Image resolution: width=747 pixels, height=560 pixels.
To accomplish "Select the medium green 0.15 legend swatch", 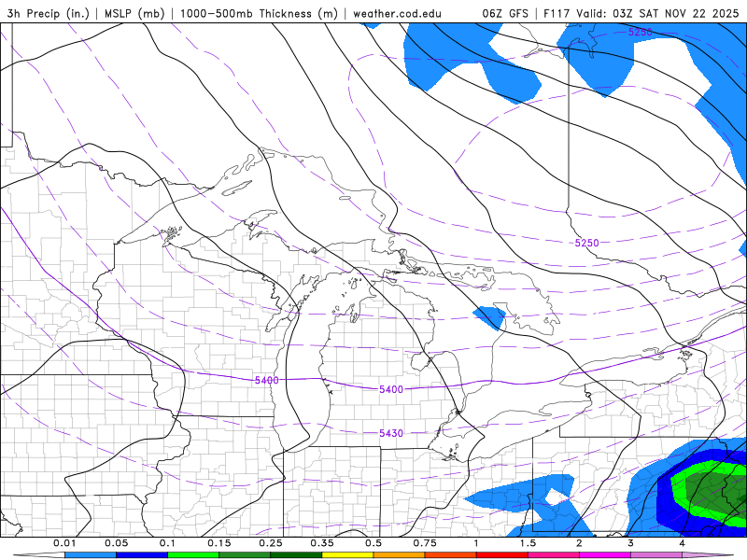I will pos(245,555).
